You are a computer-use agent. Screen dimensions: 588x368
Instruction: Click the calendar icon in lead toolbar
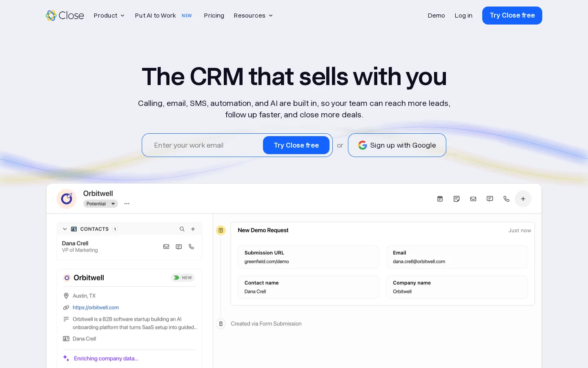pyautogui.click(x=440, y=199)
